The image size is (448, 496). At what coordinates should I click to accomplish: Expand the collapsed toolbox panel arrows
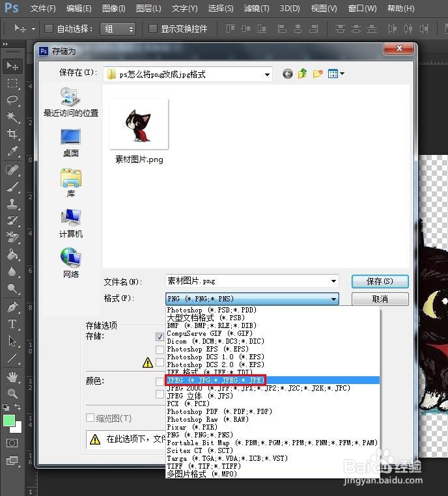click(x=5, y=44)
